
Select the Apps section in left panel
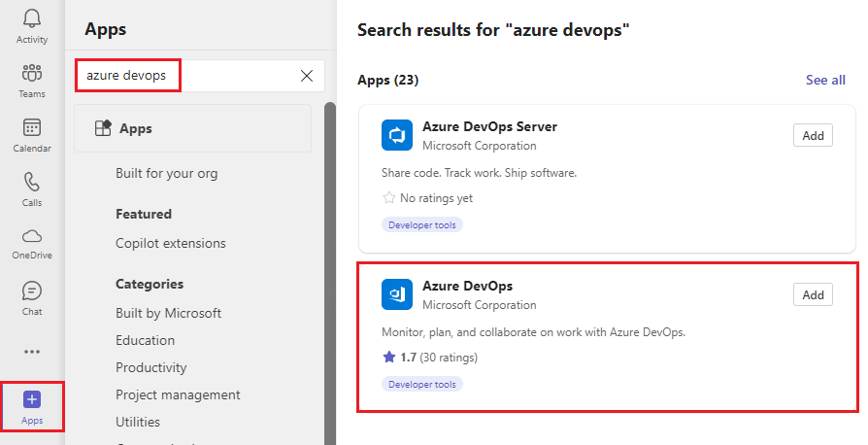point(192,128)
